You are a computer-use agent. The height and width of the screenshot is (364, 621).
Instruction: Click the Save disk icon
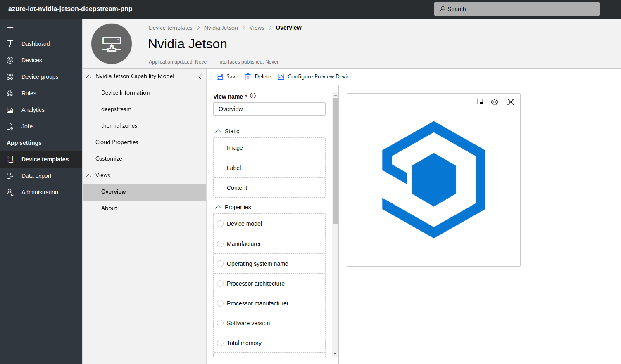(x=220, y=77)
